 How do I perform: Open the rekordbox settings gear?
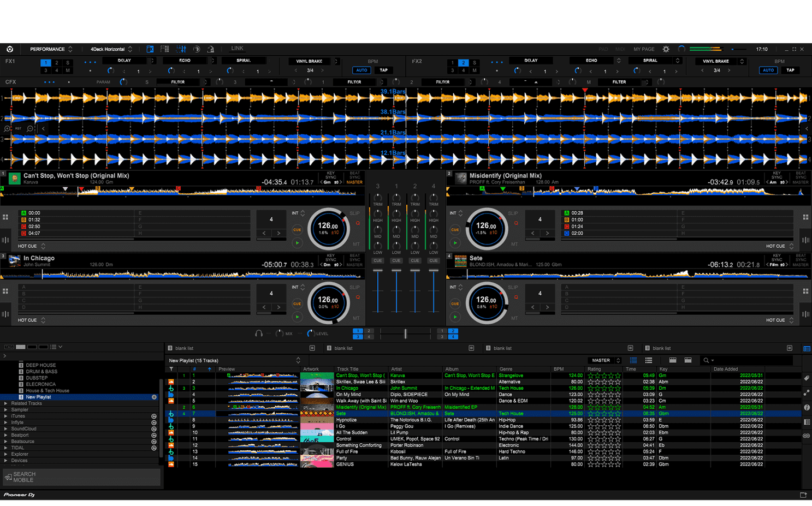[x=666, y=49]
